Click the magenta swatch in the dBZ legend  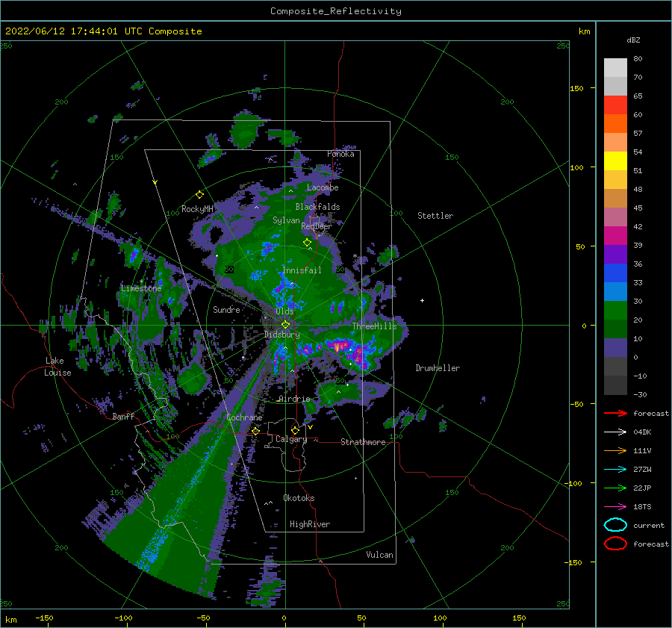coord(615,236)
